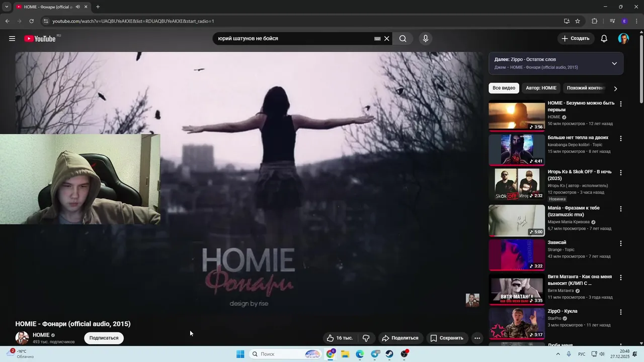Bookmark this page with the star icon
The width and height of the screenshot is (644, 362).
[578, 21]
